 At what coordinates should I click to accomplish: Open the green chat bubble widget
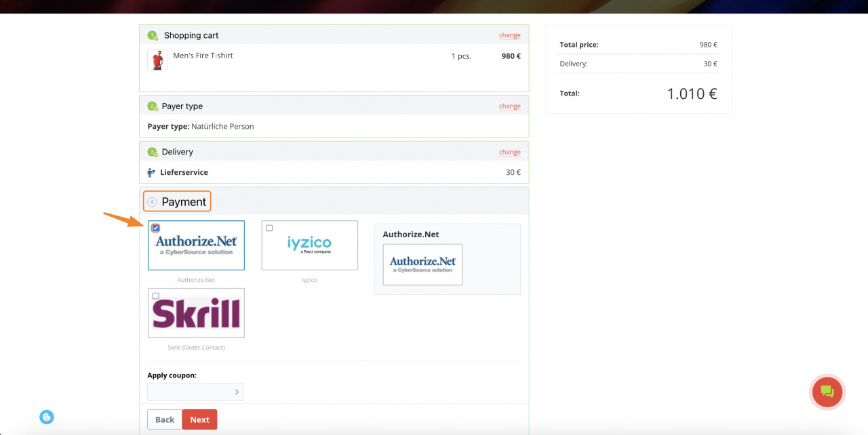point(827,392)
